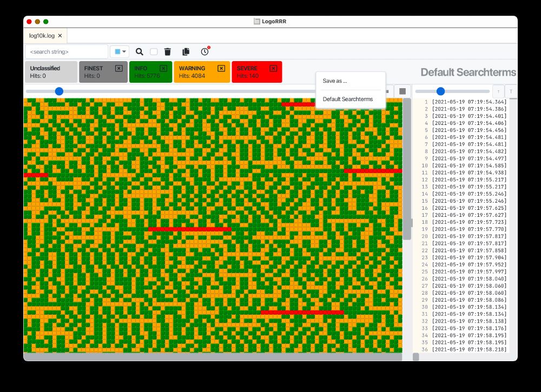Viewport: 541px width, 392px height.
Task: Click the red SEVERE bar in heatmap center
Action: tap(190, 229)
